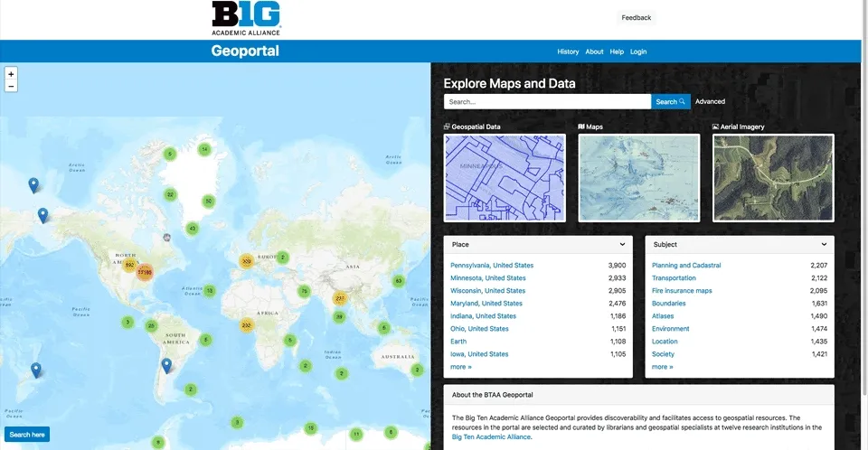Click the Big Ten Academic Alliance logo
This screenshot has width=868, height=450.
(246, 19)
